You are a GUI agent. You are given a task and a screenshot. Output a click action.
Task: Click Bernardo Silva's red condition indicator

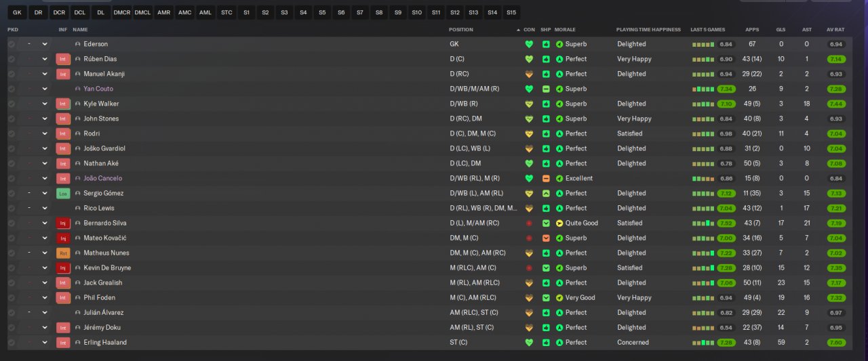(529, 223)
